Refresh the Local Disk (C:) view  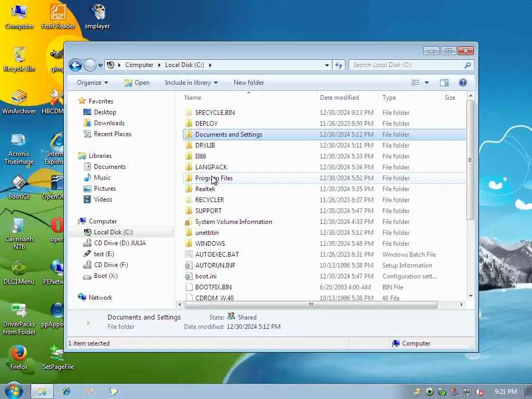tap(339, 65)
